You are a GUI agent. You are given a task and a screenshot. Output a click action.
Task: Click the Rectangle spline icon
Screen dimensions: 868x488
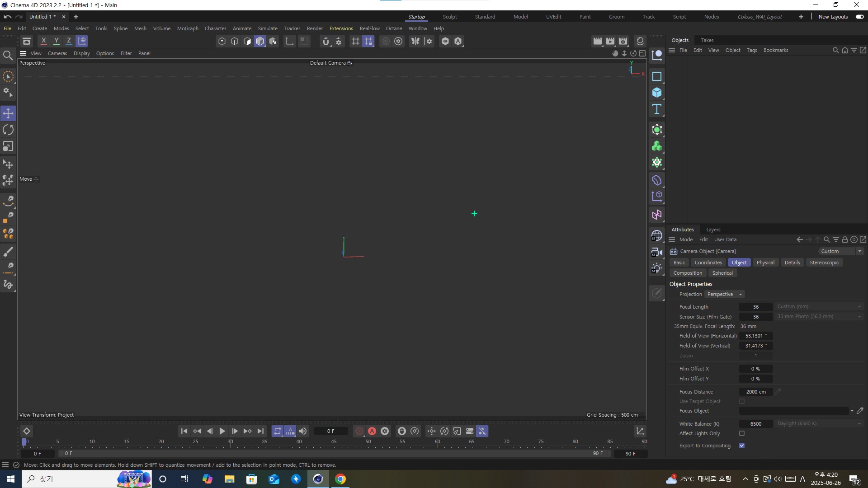coord(657,76)
